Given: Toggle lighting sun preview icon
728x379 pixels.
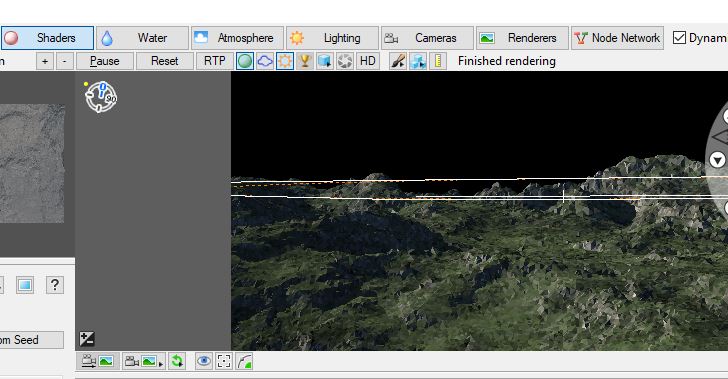Looking at the screenshot, I should click(x=285, y=61).
